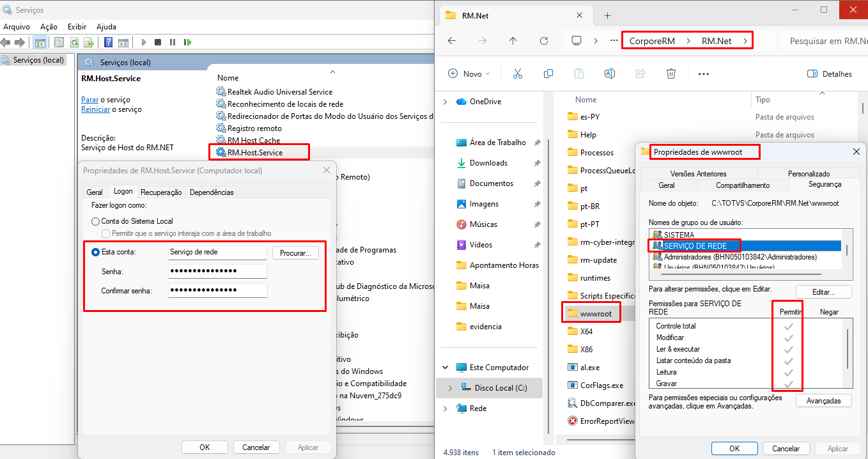Click the stop service square icon
Viewport: 868px width, 459px height.
tap(158, 42)
